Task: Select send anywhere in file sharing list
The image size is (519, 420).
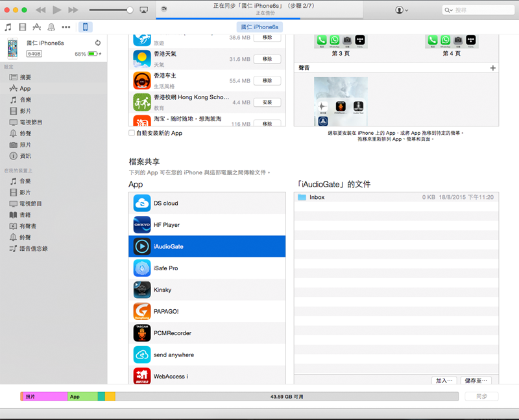Action: point(207,355)
